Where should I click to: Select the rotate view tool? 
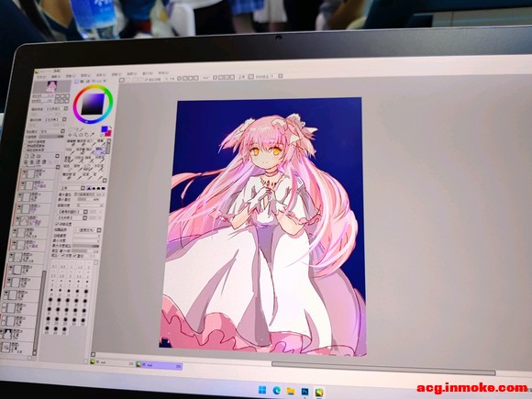(x=81, y=135)
